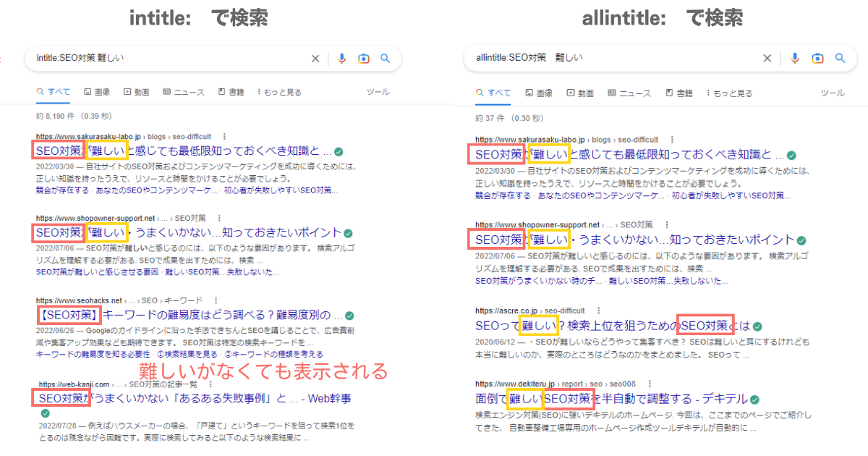
Task: Open result SEOって難しい？検索上位を狙うための
Action: 613,326
